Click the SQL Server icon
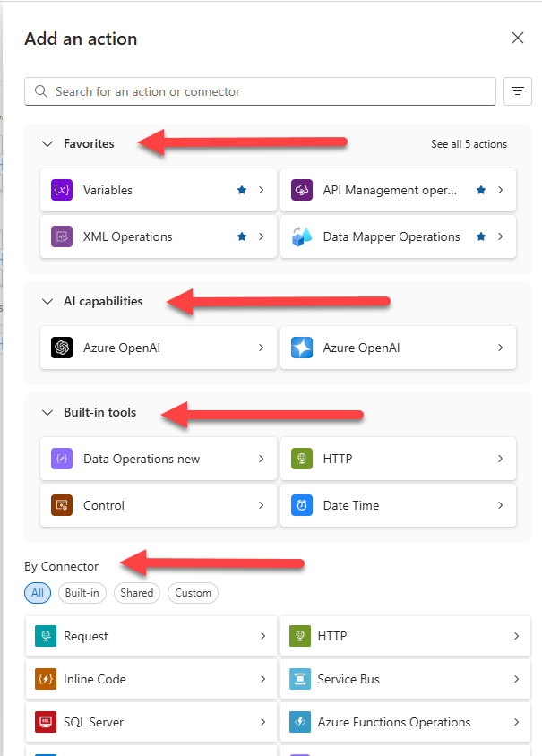 coord(46,722)
